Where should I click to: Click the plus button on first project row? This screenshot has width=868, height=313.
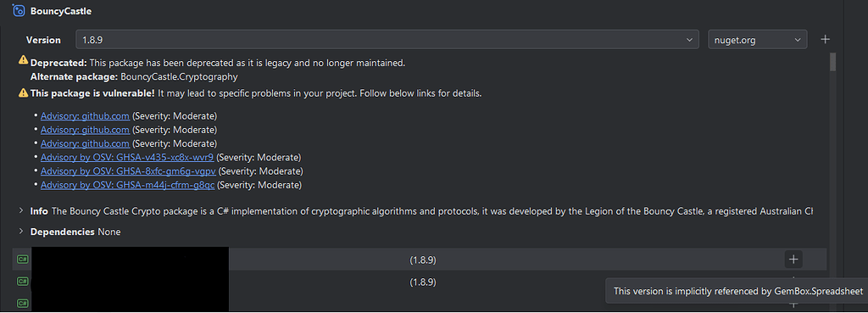point(793,260)
